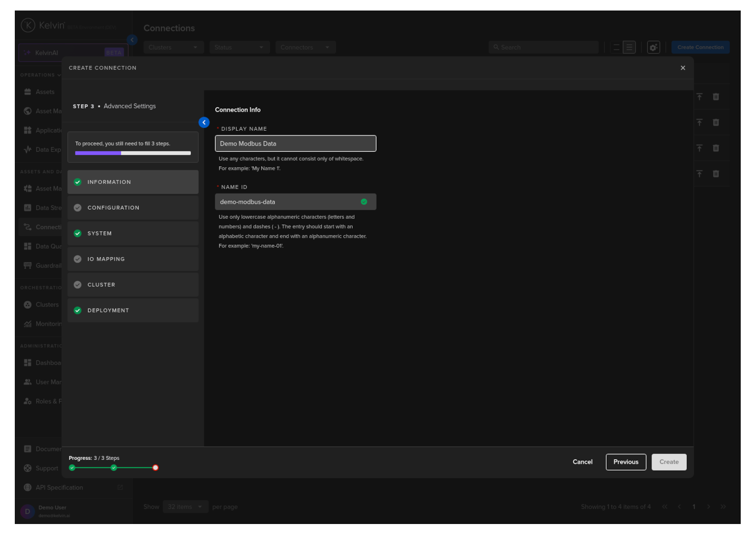This screenshot has height=535, width=756.
Task: Open the Clusters filter dropdown
Action: (173, 47)
